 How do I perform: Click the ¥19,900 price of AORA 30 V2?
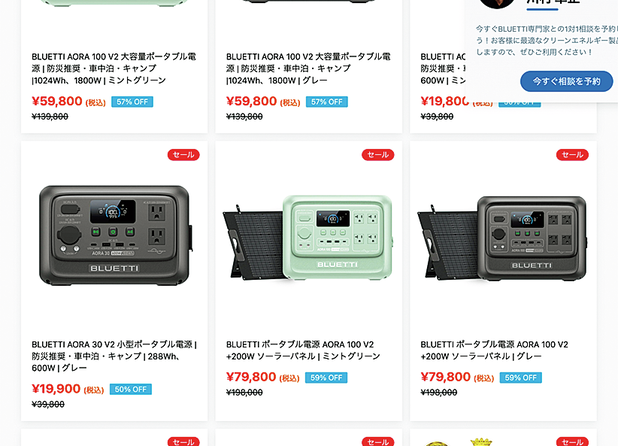tap(56, 389)
